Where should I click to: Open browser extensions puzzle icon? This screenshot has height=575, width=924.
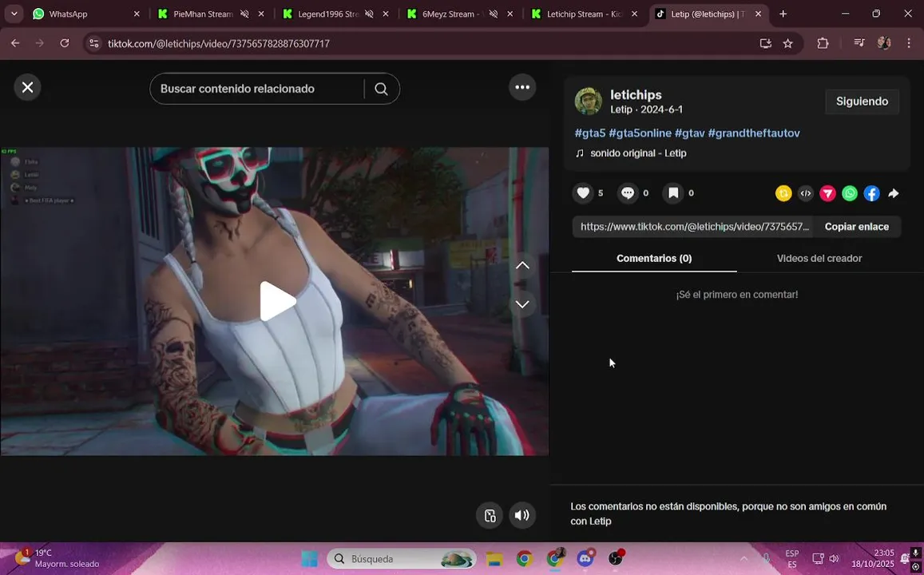tap(823, 44)
